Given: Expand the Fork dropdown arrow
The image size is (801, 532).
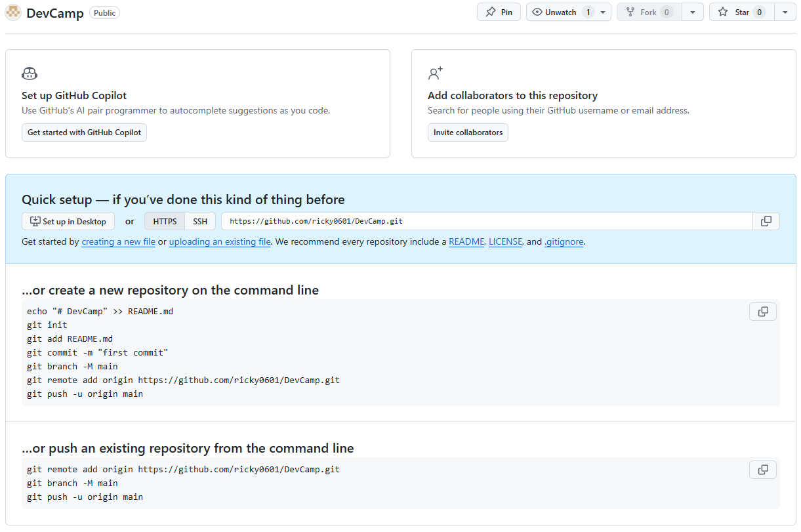Looking at the screenshot, I should 693,12.
